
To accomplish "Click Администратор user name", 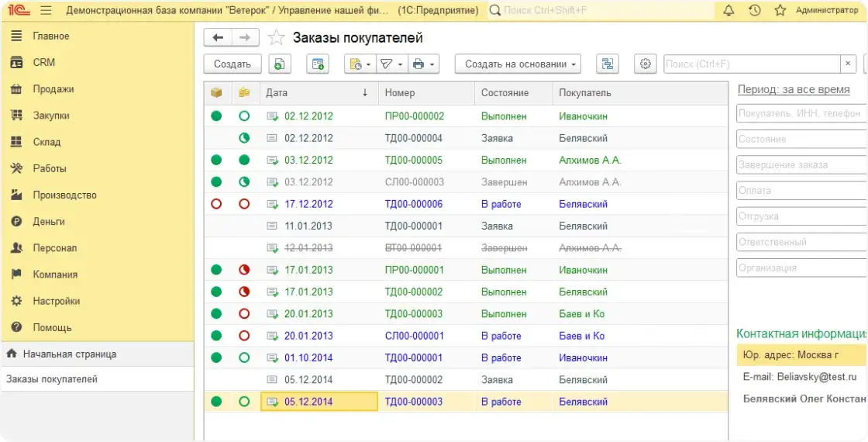I will click(x=827, y=11).
